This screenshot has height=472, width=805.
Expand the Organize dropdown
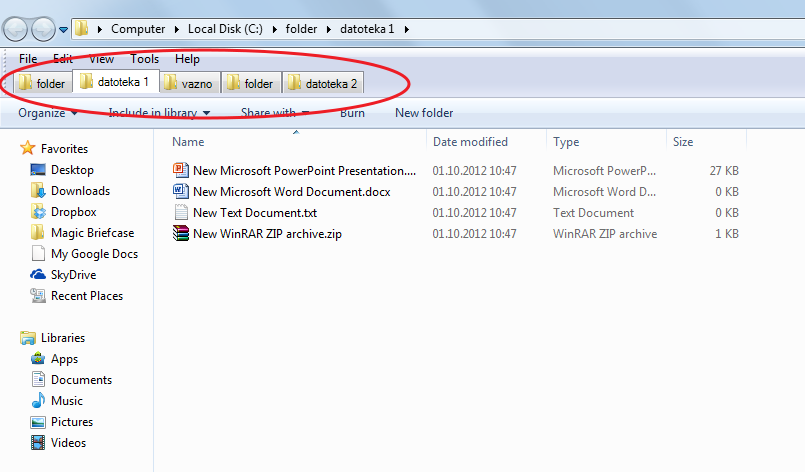pos(47,113)
